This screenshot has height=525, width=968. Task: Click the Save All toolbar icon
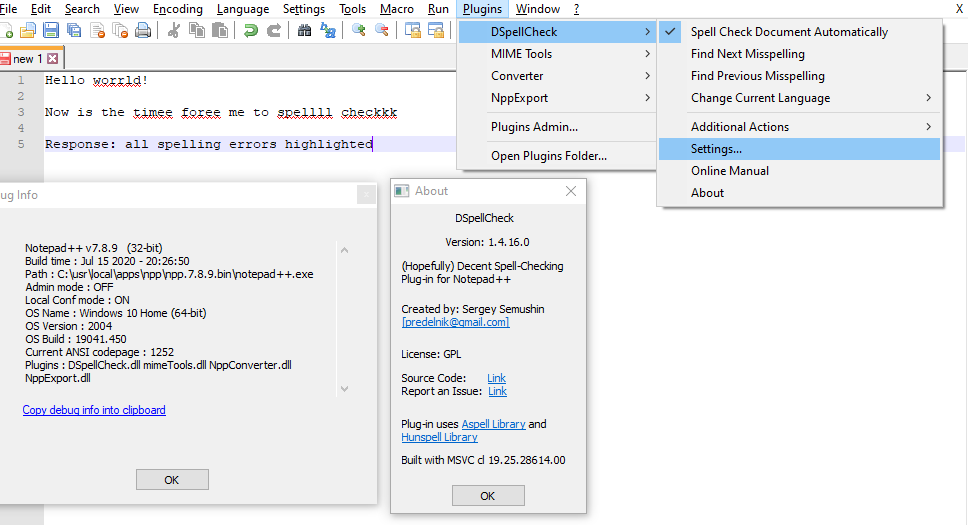[74, 30]
